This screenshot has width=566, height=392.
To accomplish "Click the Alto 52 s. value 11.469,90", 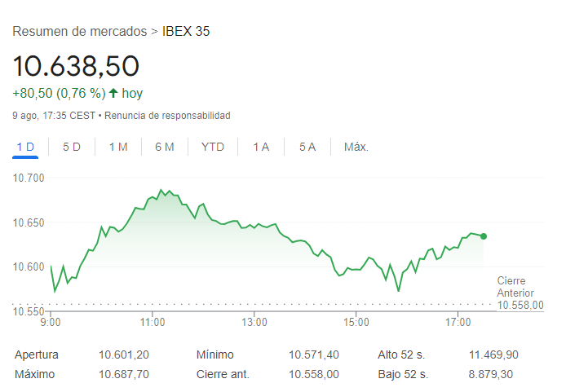I will [x=493, y=355].
